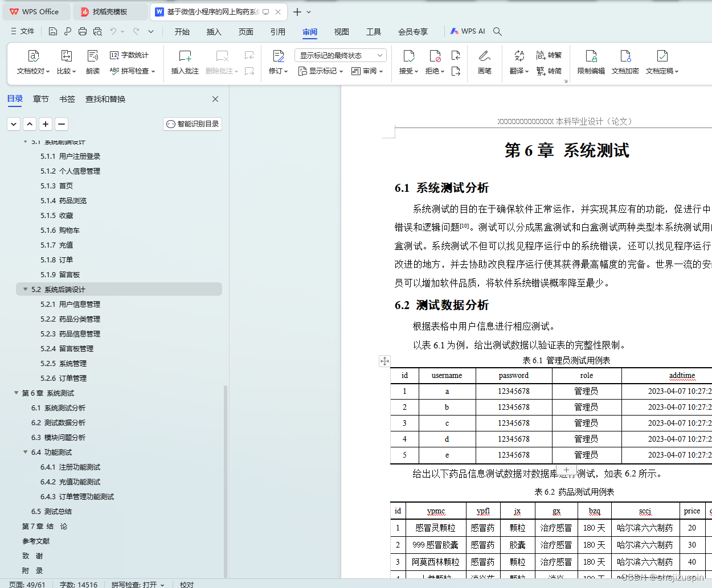712x588 pixels.
Task: Click the 文档定稿 finalize document icon
Action: coord(662,56)
